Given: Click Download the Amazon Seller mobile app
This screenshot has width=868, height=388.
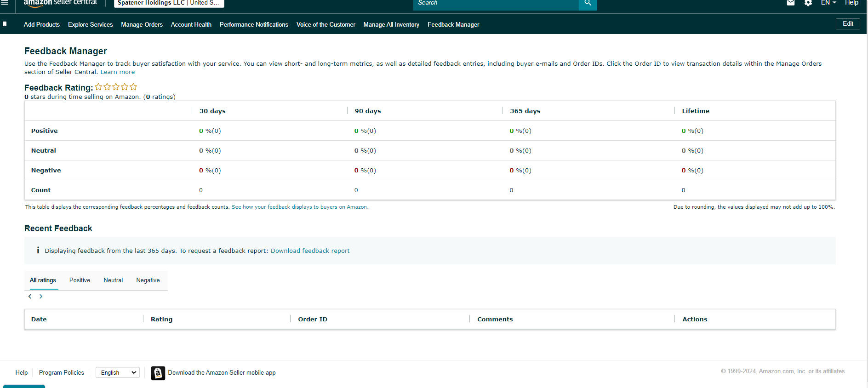Looking at the screenshot, I should (x=222, y=372).
